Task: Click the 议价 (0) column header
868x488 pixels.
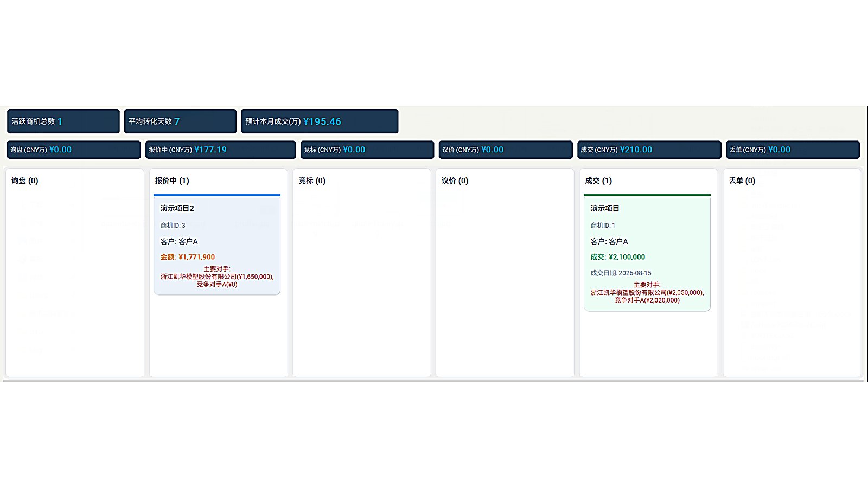Action: 455,181
